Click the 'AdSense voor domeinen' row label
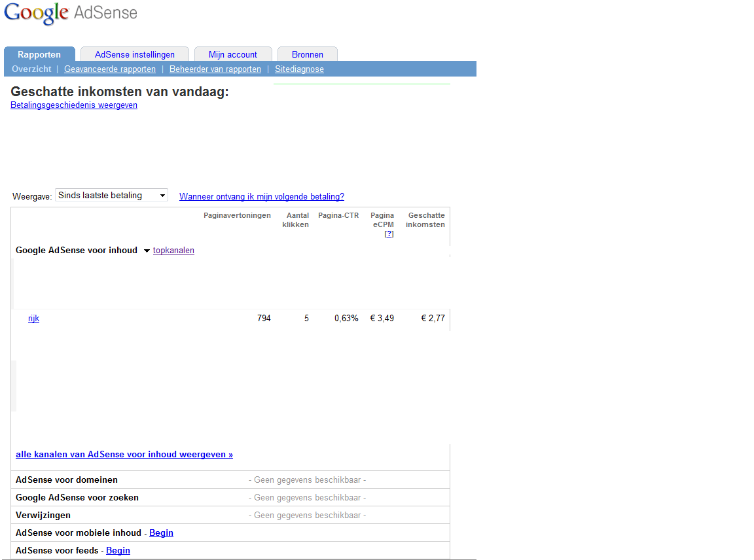The height and width of the screenshot is (560, 754). point(66,480)
